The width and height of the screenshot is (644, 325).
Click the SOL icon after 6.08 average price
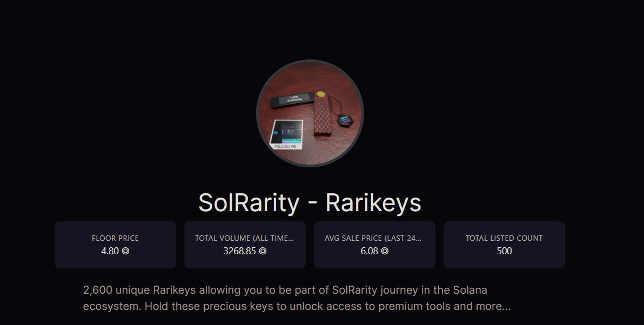point(385,251)
